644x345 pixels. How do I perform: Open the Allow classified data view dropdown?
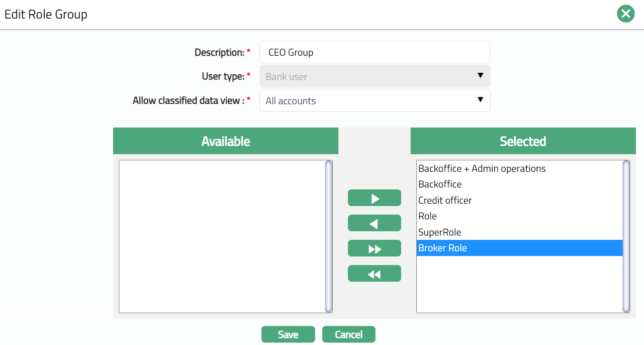[375, 100]
